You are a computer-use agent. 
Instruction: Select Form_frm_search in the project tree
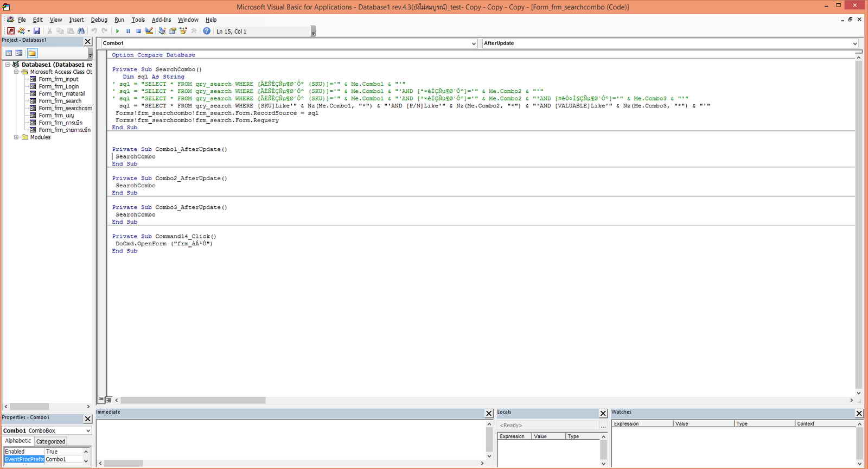[60, 101]
